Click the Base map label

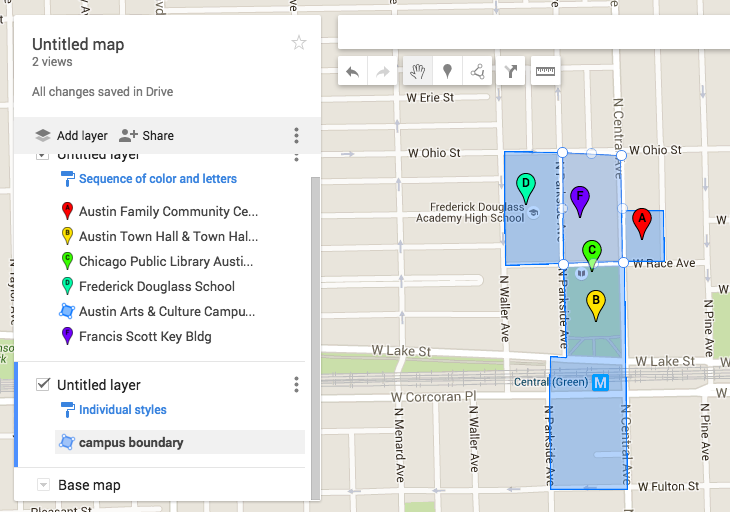pyautogui.click(x=89, y=485)
